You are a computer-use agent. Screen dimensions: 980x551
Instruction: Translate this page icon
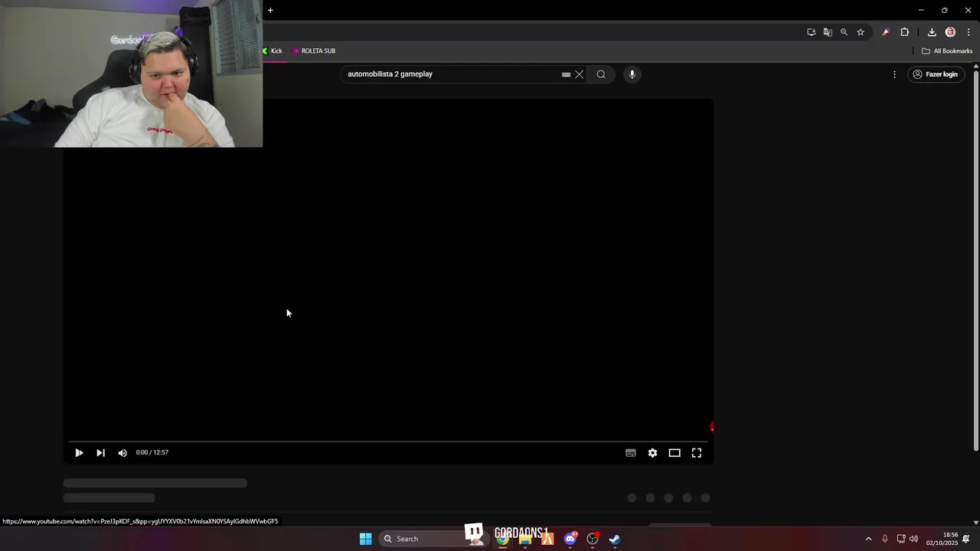[828, 32]
